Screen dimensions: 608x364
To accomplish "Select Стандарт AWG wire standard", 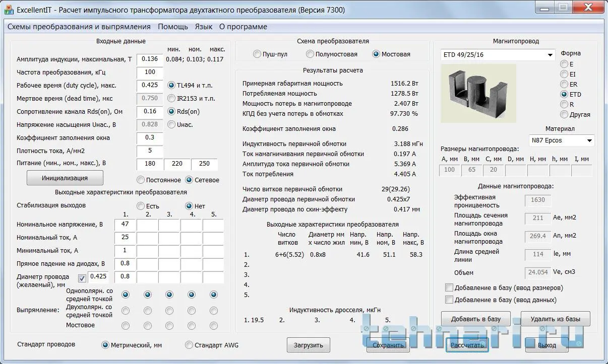I will coord(189,345).
